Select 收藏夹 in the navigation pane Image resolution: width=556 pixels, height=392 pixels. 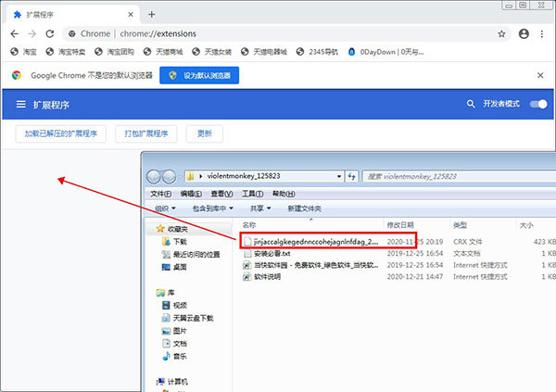point(172,229)
